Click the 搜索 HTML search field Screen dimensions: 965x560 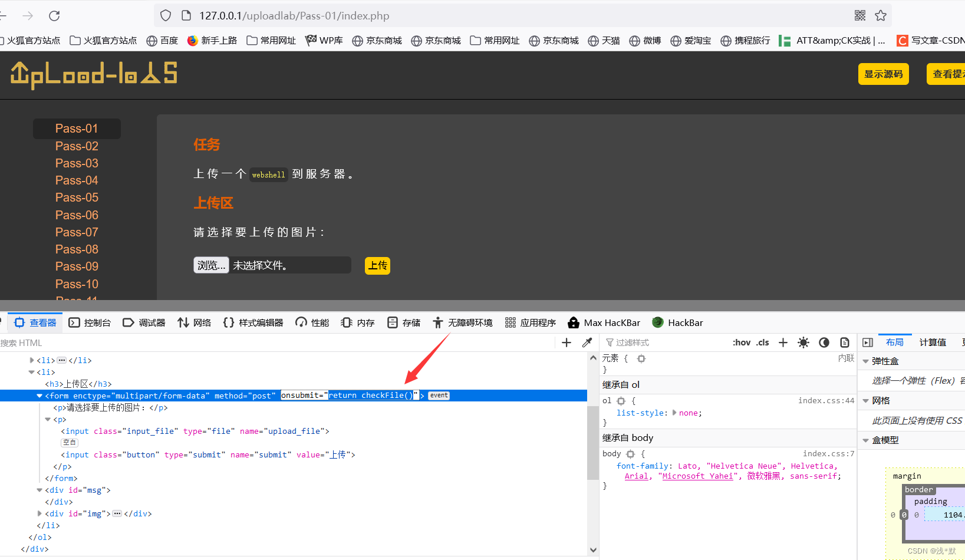click(x=277, y=342)
